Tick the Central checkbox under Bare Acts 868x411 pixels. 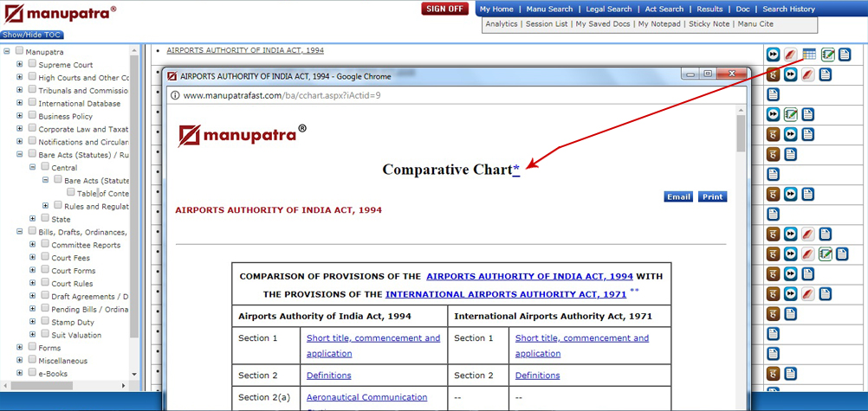[x=45, y=167]
